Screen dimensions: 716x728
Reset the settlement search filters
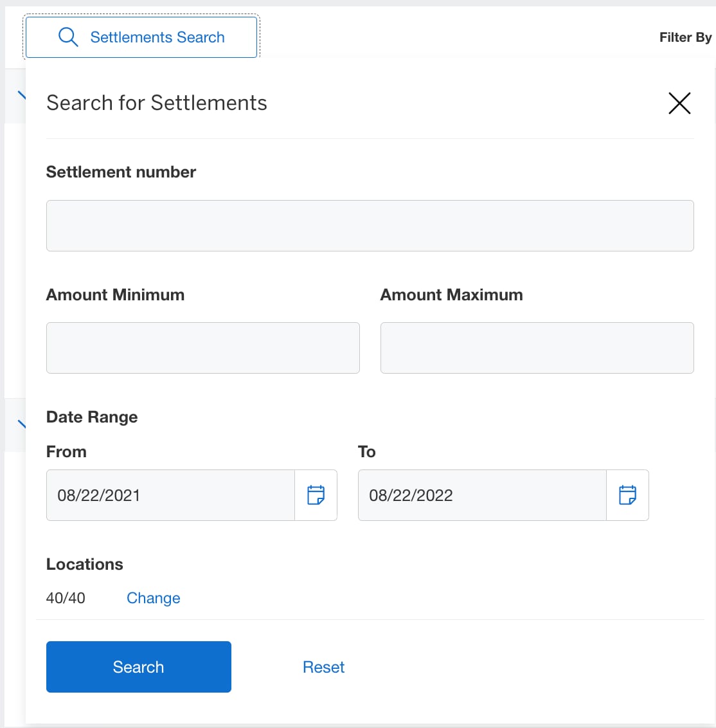pyautogui.click(x=323, y=667)
